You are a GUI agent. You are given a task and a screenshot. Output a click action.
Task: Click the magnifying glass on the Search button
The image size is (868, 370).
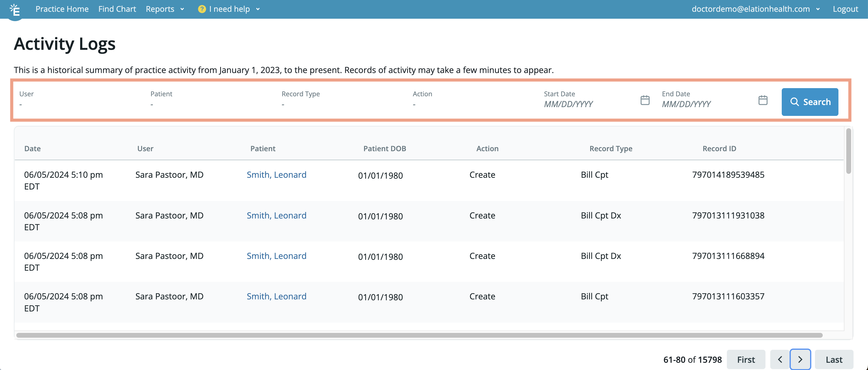(795, 102)
